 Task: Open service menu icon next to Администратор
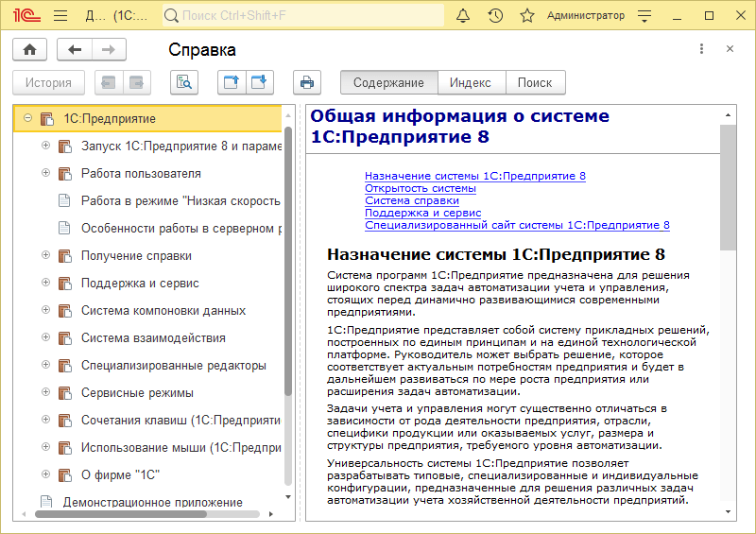coord(644,16)
